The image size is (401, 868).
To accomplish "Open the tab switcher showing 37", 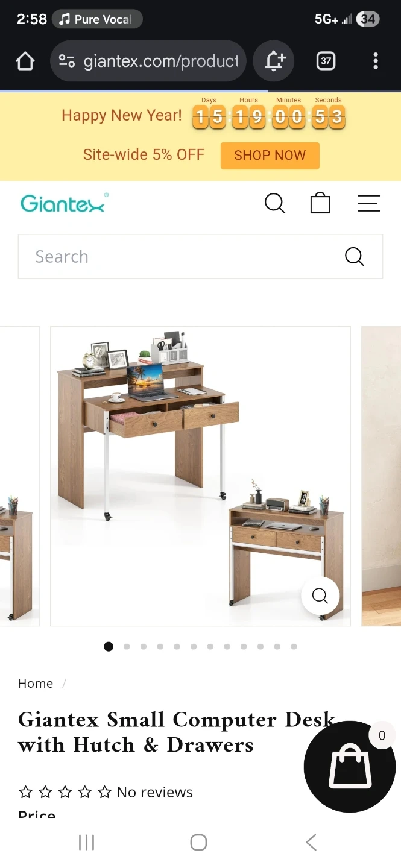I will coord(326,61).
